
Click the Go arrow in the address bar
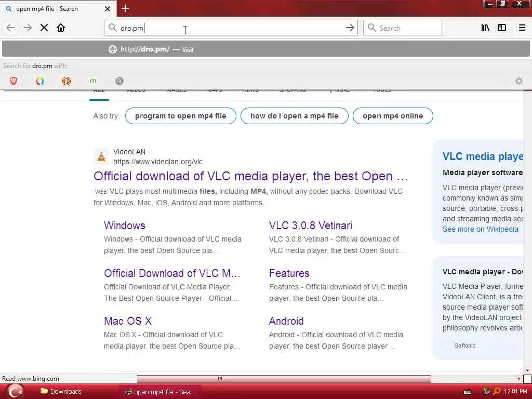(x=350, y=28)
